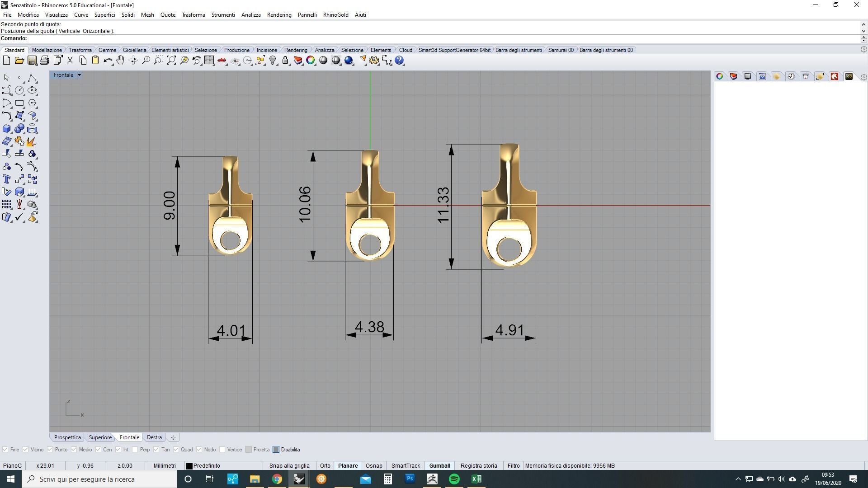Switch to the Prospettica viewport tab
This screenshot has width=868, height=488.
coord(67,437)
